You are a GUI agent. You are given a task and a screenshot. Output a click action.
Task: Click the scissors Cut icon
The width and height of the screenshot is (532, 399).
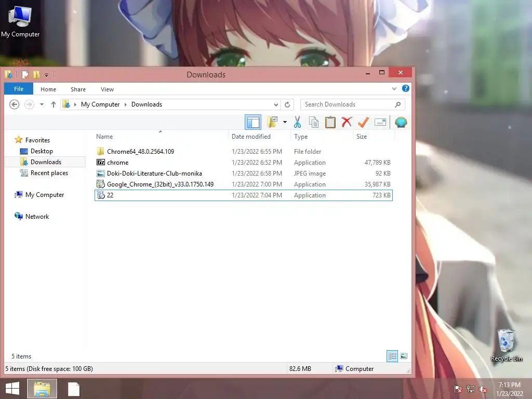(298, 122)
